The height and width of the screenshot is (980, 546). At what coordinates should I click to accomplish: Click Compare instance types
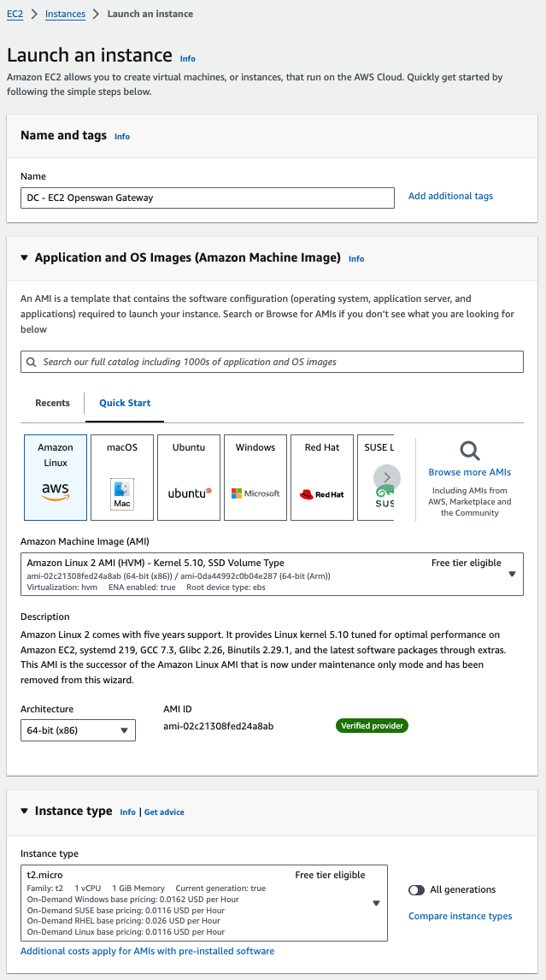[x=461, y=916]
